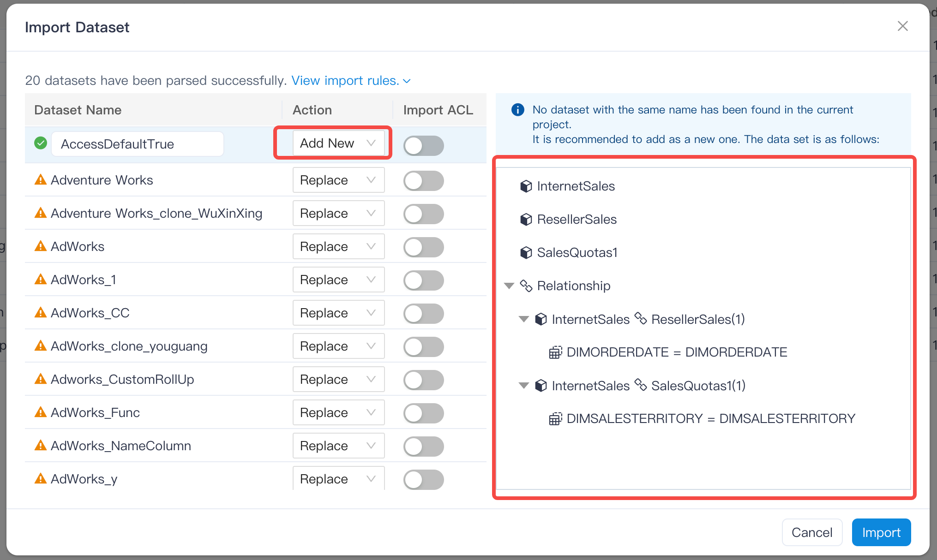Click the warning icon beside AdWorks_y
The height and width of the screenshot is (560, 937).
pos(41,478)
